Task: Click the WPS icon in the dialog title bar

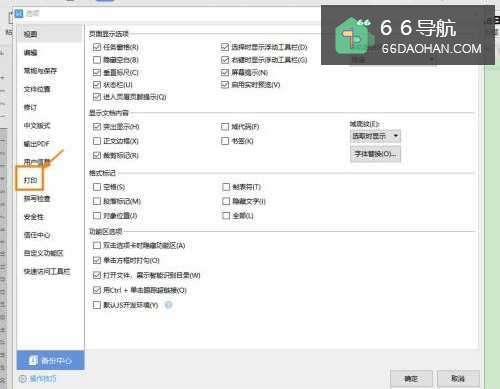Action: 19,14
